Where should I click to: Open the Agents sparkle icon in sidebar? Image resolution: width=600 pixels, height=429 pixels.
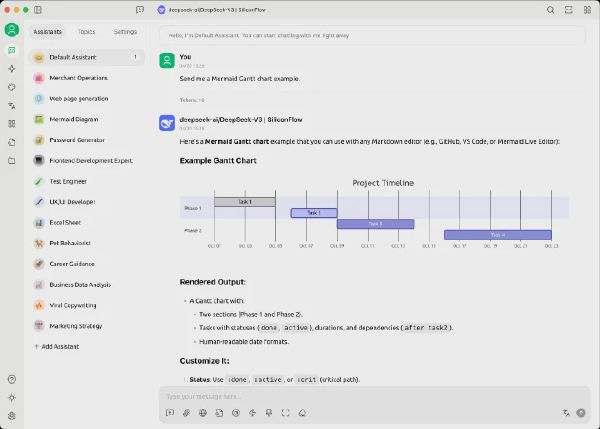pos(12,69)
